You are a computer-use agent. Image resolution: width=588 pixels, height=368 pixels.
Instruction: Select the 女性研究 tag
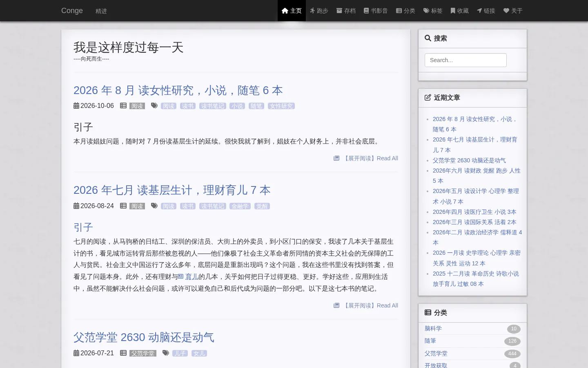tap(281, 106)
